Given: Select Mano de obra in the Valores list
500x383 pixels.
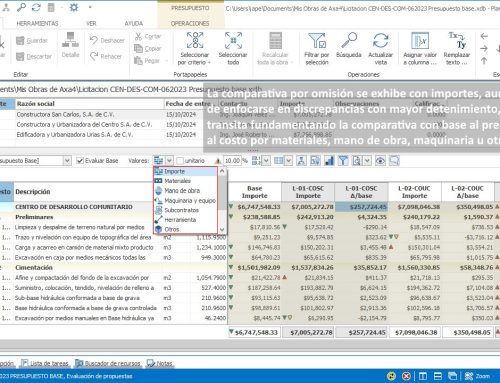Looking at the screenshot, I should click(x=185, y=191).
